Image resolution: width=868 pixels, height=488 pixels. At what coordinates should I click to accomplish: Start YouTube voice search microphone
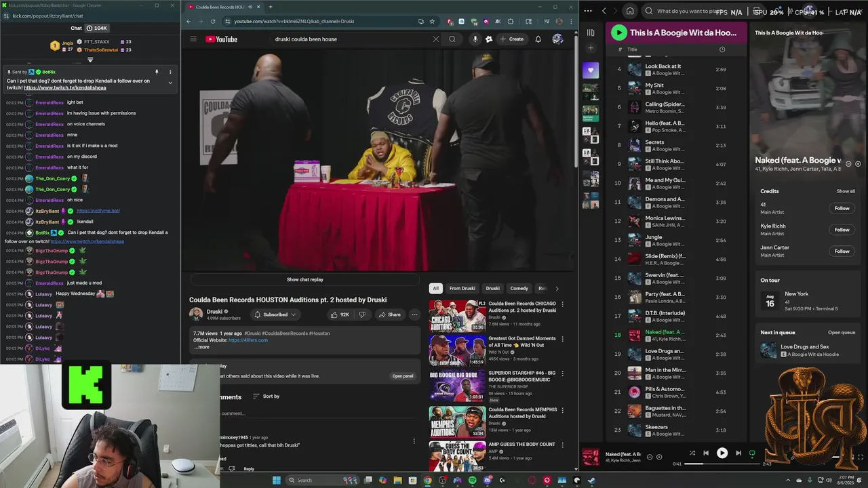point(475,39)
